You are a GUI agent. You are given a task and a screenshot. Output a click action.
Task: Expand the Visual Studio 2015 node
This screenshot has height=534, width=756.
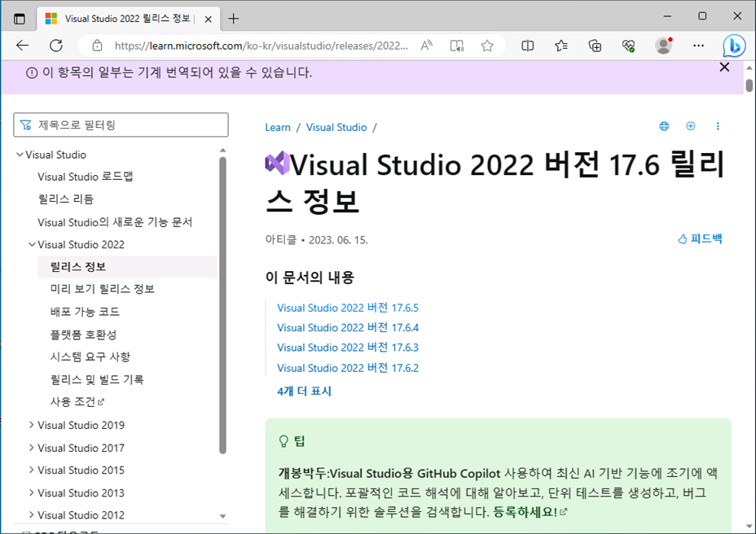[32, 470]
